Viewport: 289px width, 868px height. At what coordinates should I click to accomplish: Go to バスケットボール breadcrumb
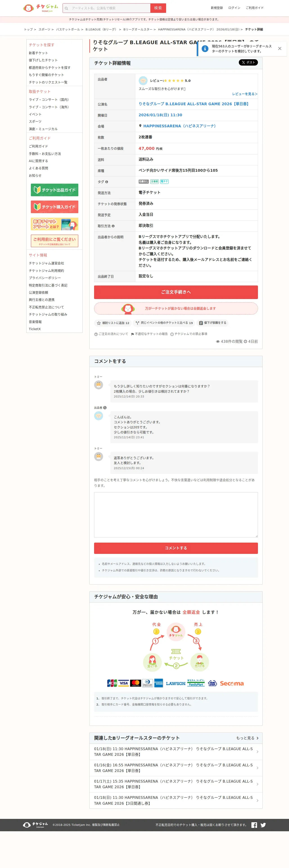pos(68,29)
